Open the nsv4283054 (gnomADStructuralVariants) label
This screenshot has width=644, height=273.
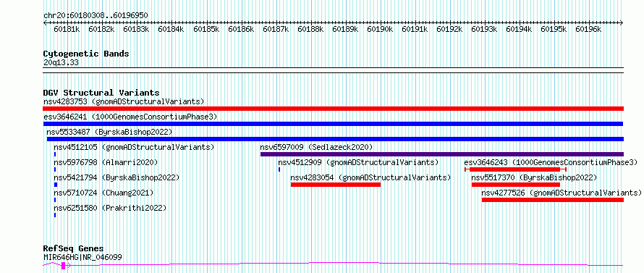[370, 177]
